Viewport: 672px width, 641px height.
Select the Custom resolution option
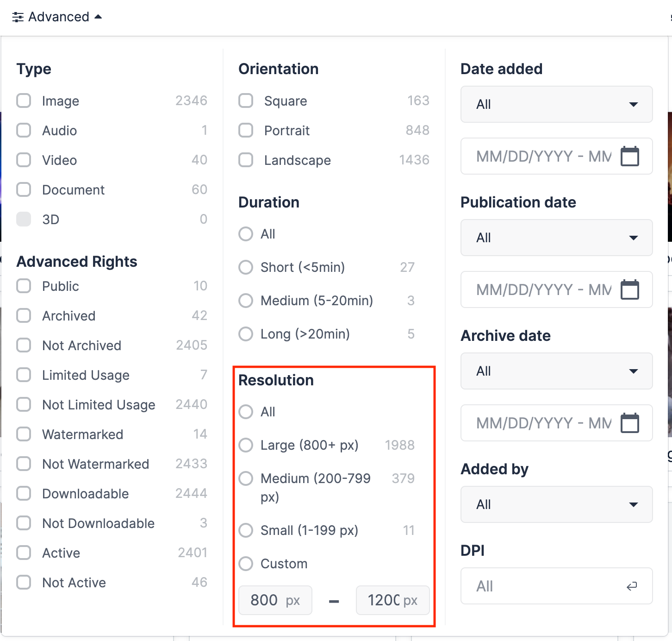click(246, 564)
